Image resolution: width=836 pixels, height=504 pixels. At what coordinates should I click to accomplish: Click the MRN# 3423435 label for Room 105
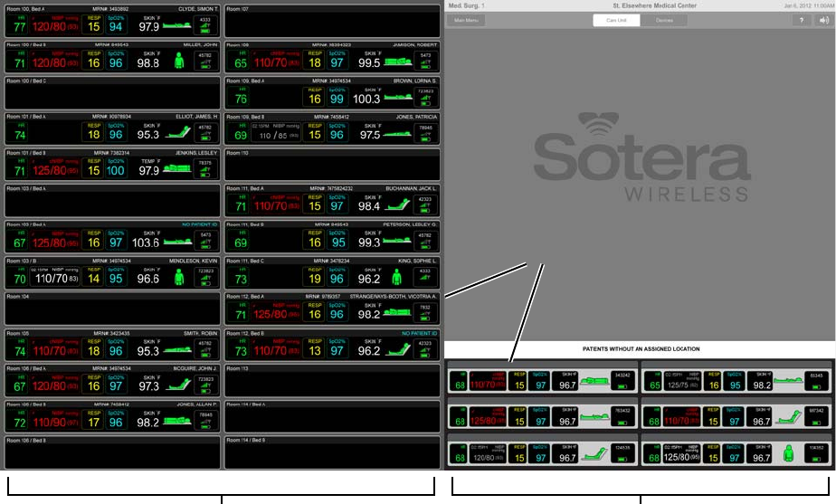pos(111,333)
